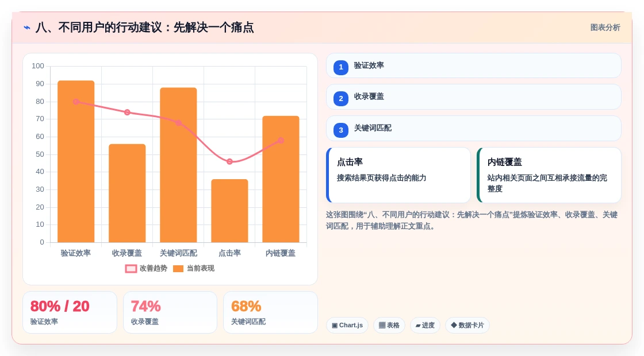Viewport: 644px width, 356px height.
Task: Click the blue lightning icon beside the title
Action: click(27, 28)
